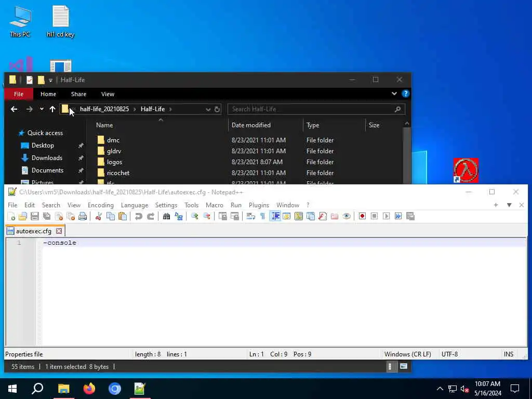
Task: Click the Zoom In icon
Action: click(194, 216)
